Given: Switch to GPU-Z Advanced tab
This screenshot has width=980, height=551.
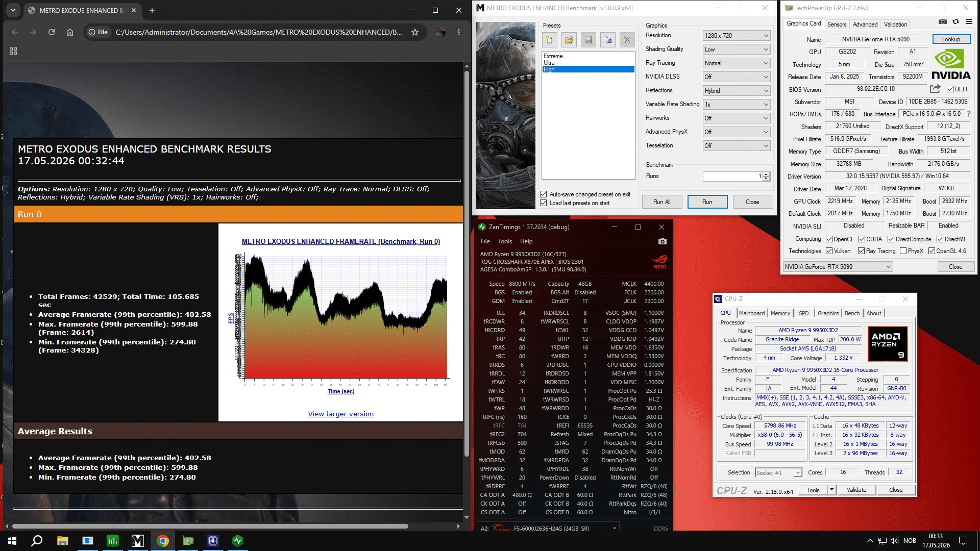Looking at the screenshot, I should pyautogui.click(x=865, y=24).
